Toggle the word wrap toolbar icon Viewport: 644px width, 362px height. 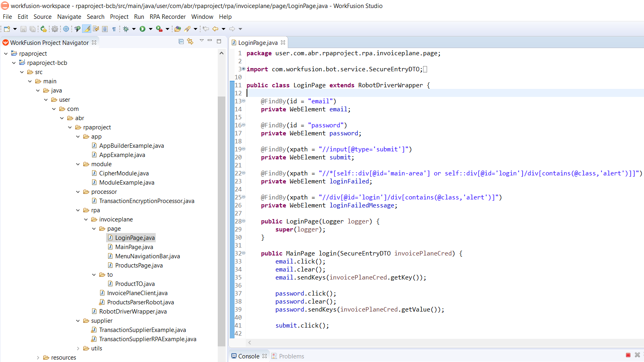(96, 29)
